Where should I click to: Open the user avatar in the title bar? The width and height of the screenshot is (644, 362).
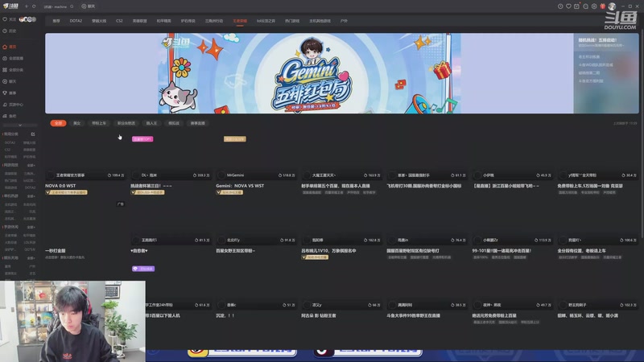(612, 6)
